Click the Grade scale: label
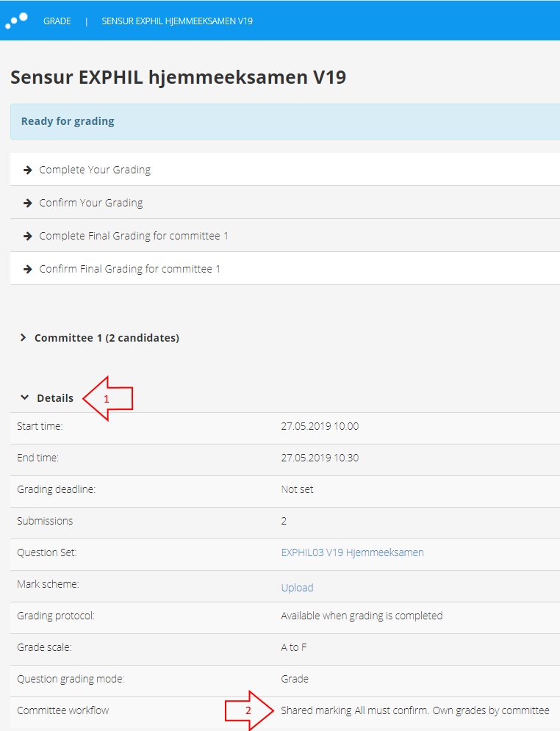Viewport: 560px width, 731px height. click(x=44, y=647)
